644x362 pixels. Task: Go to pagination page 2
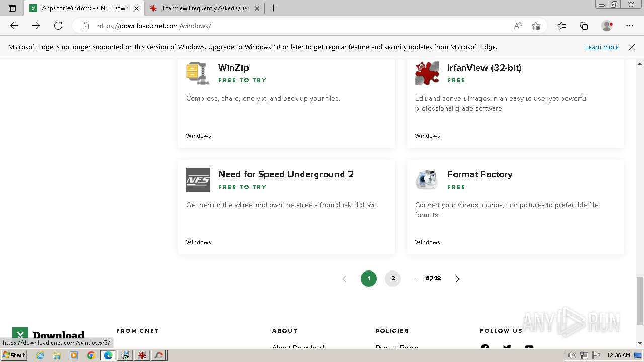pos(393,279)
